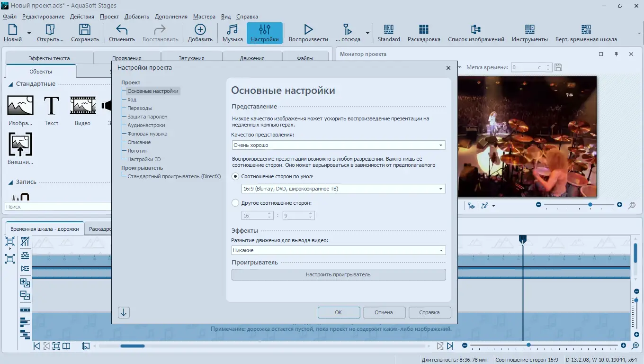Viewport: 644px width, 364px height.
Task: Open the Раскадровка view icon
Action: (x=424, y=29)
